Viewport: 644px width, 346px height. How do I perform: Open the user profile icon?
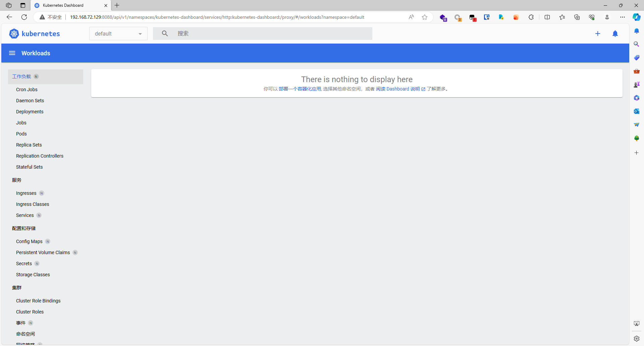coord(607,17)
